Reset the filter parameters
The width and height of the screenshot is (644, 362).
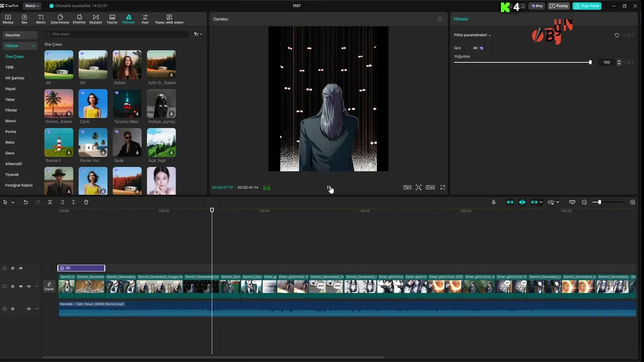(617, 35)
